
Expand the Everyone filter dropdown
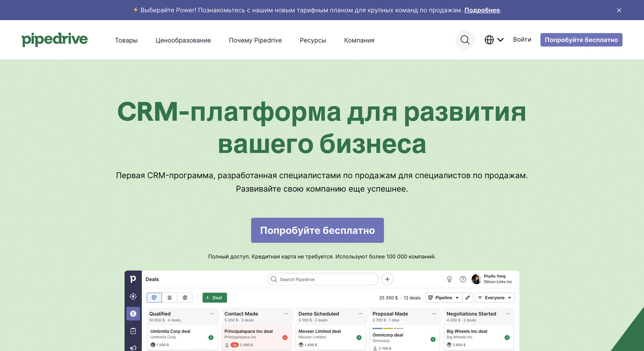[x=495, y=298]
